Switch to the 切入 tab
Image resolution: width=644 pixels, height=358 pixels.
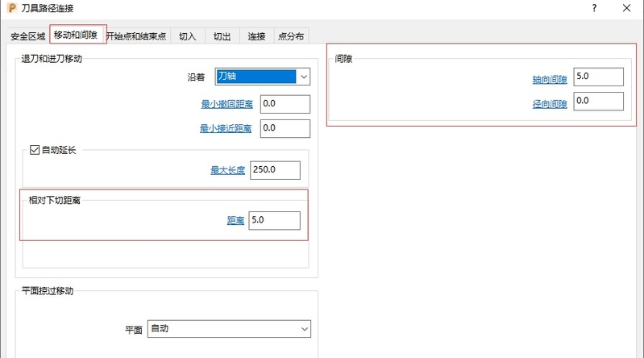[187, 36]
